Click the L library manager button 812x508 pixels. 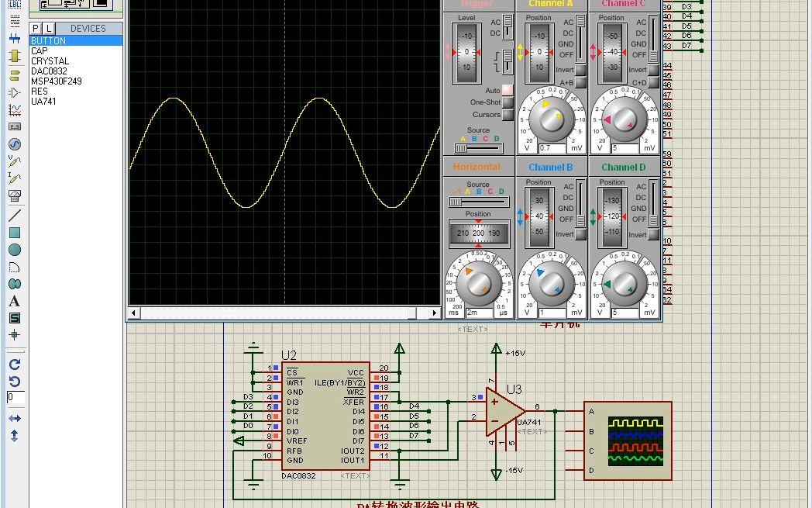click(48, 29)
